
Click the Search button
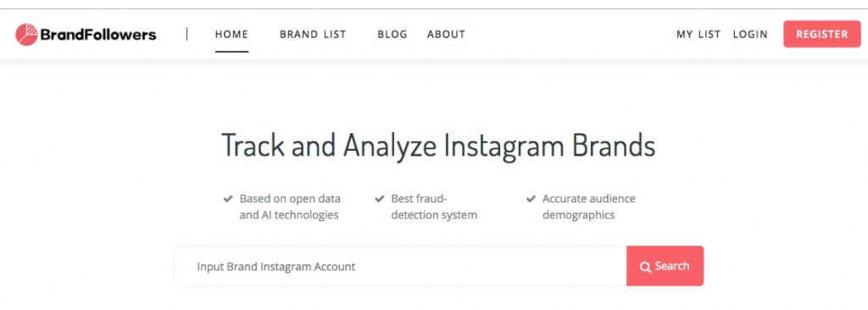tap(665, 266)
